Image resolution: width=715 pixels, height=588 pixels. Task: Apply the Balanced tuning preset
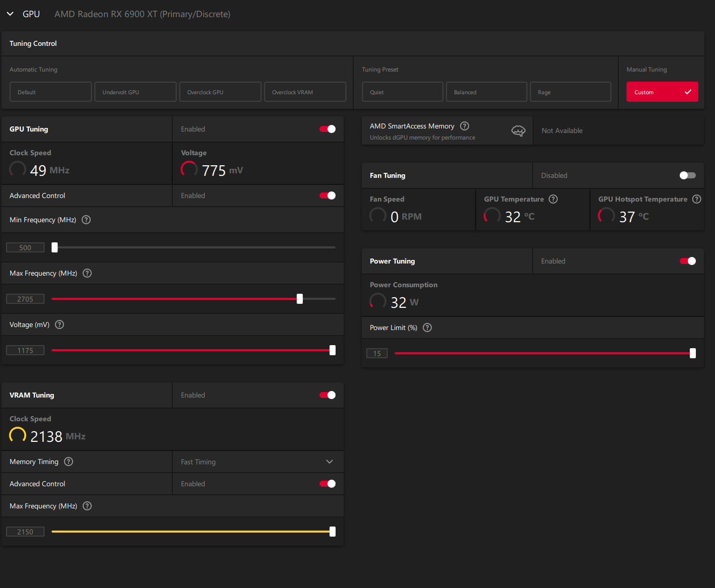pos(486,92)
